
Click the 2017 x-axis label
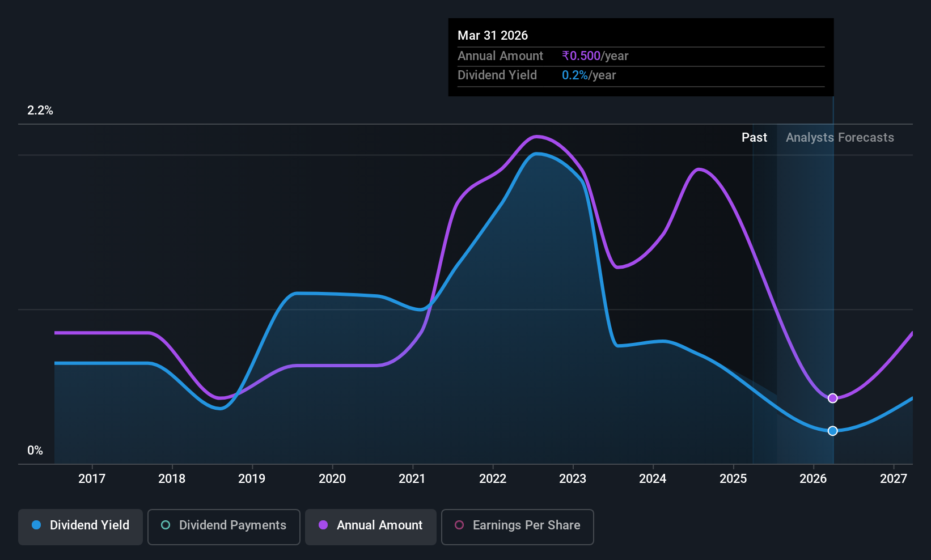point(92,479)
